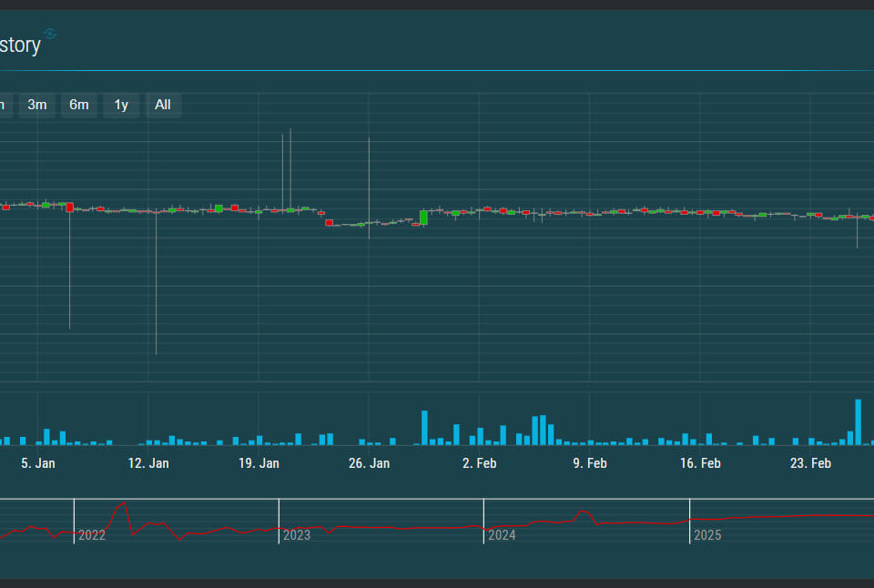This screenshot has height=588, width=874.
Task: Click the eye icon beside the history title
Action: pos(50,34)
